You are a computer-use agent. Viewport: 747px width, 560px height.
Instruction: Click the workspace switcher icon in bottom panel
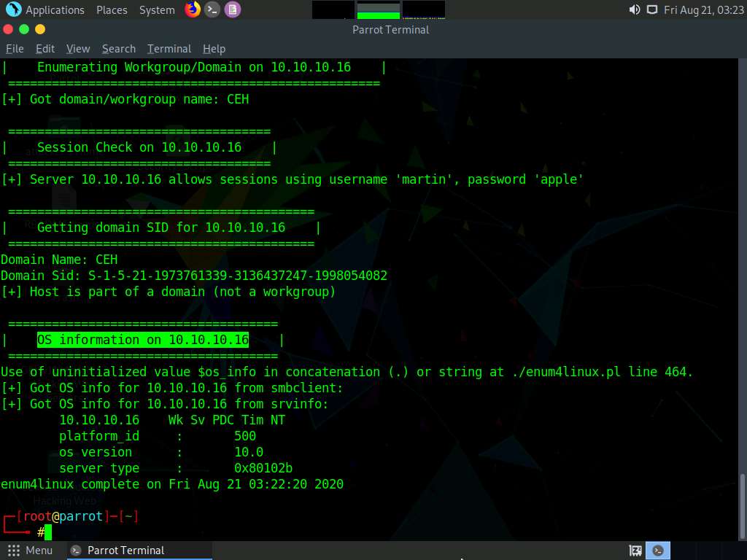[x=635, y=551]
